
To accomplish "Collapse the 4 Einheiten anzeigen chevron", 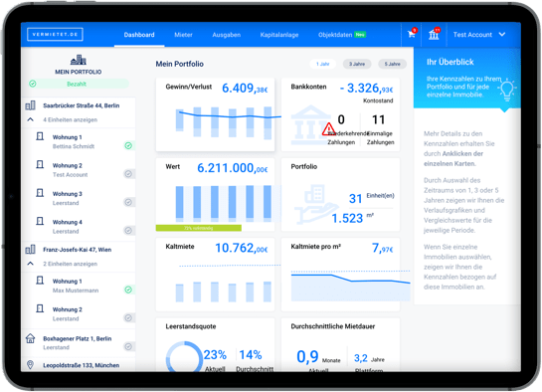I will (31, 119).
